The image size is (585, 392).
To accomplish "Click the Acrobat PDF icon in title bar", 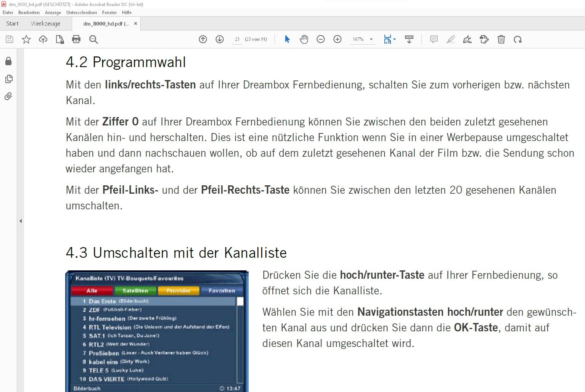I will (4, 4).
